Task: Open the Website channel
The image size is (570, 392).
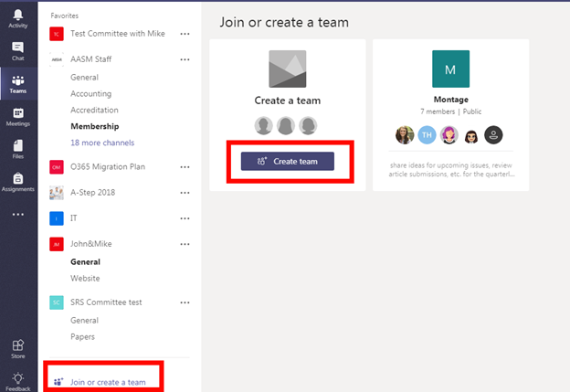Action: coord(85,278)
